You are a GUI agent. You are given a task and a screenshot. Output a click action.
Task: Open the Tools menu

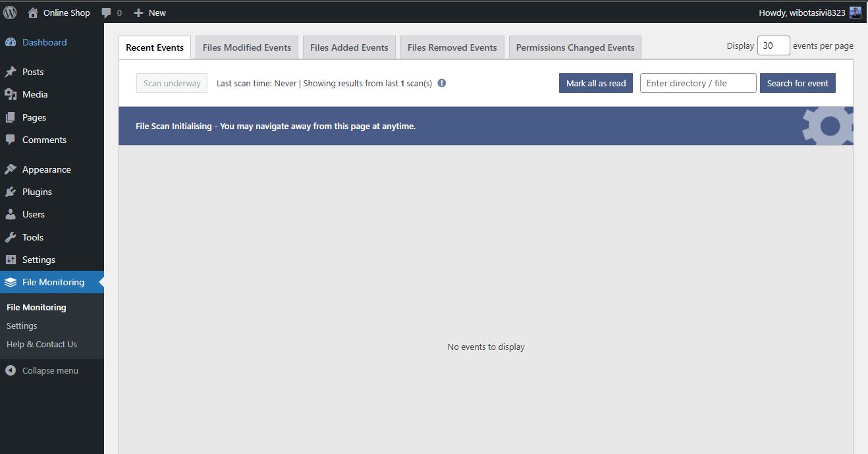[x=52, y=237]
